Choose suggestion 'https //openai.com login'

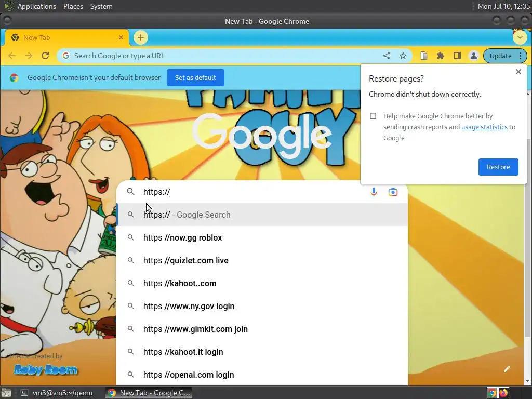(262, 375)
